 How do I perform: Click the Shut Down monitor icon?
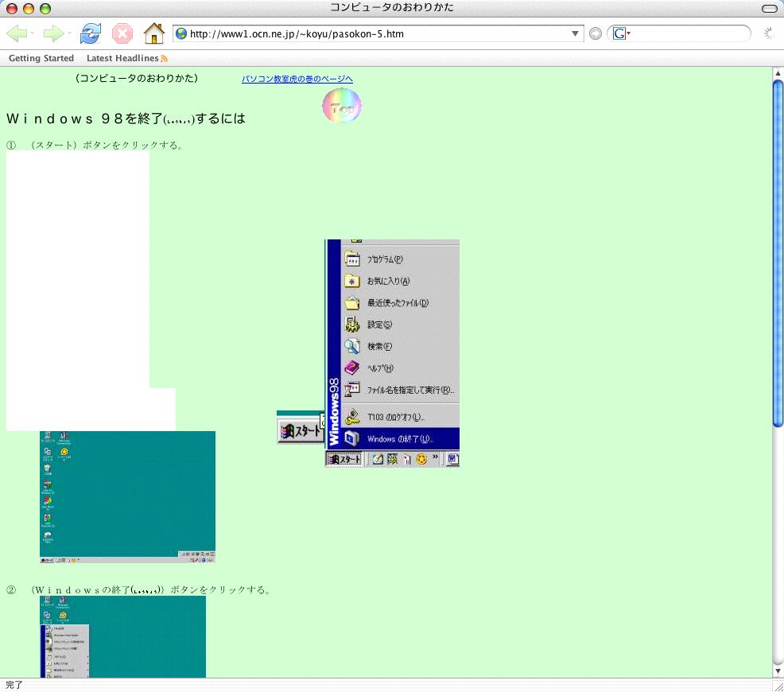click(x=352, y=438)
